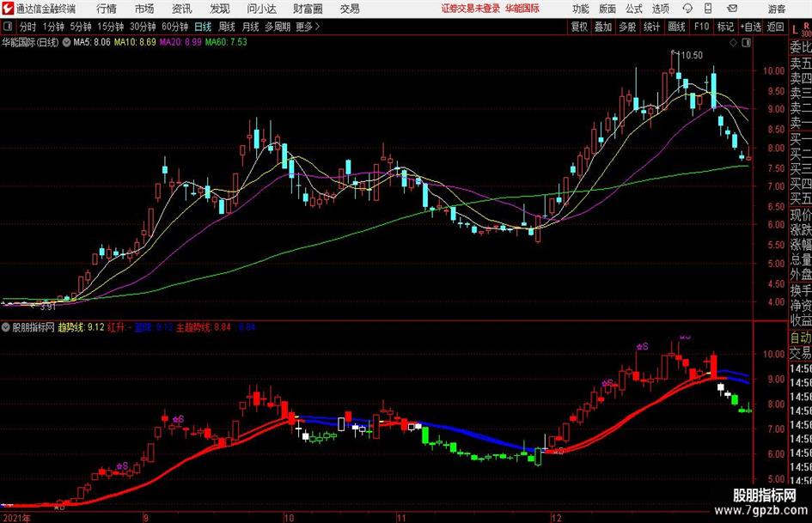Select the 1分钟 period
The width and height of the screenshot is (812, 523).
point(53,27)
